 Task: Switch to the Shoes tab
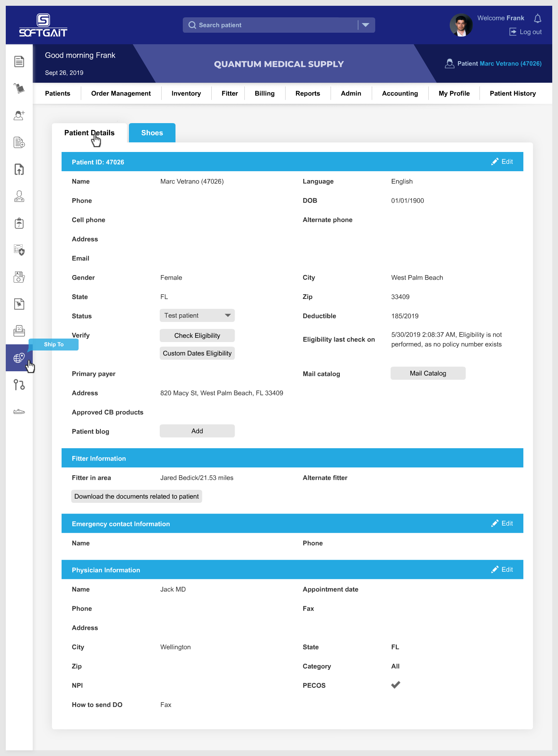coord(152,133)
